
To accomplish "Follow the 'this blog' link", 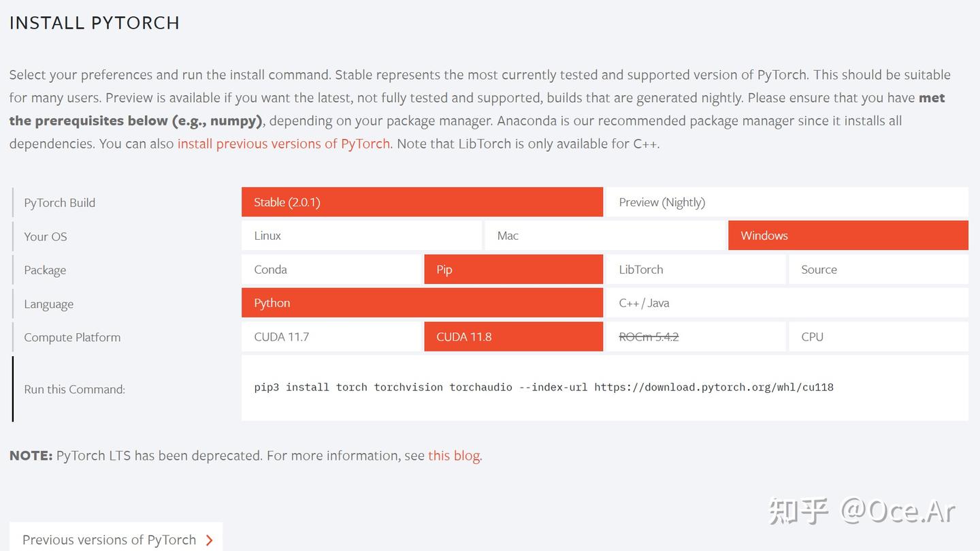I will click(x=454, y=456).
